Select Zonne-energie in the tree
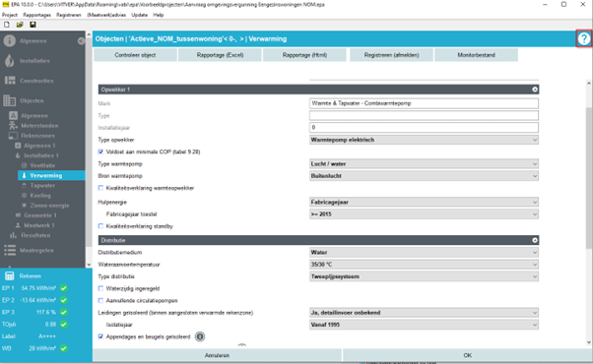Screen dimensions: 593x364 coord(49,206)
